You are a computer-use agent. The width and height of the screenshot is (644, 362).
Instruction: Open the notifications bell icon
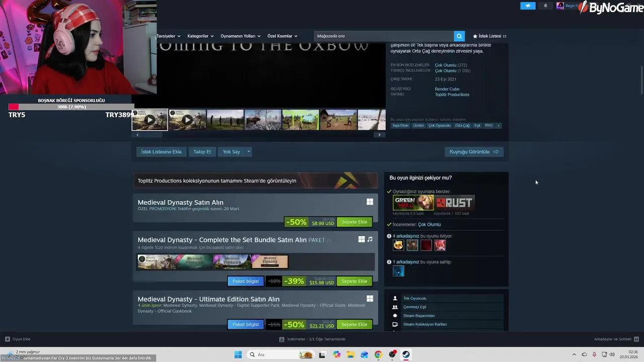point(545,6)
